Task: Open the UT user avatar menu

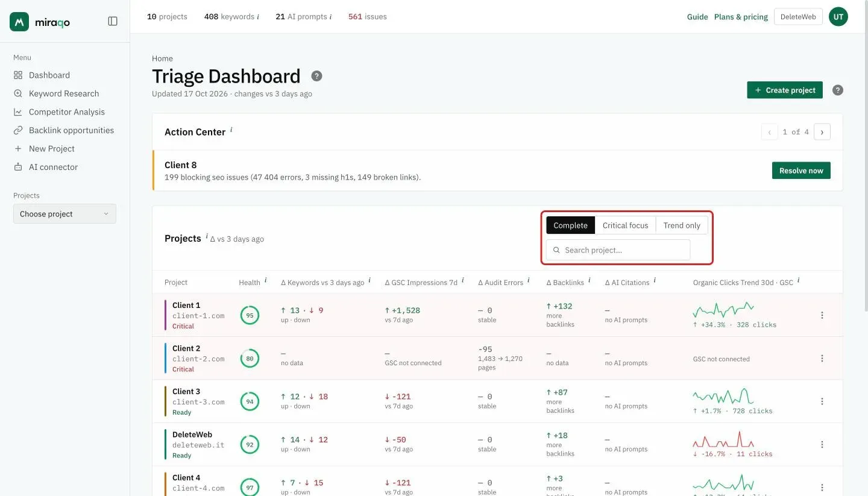Action: pos(838,17)
